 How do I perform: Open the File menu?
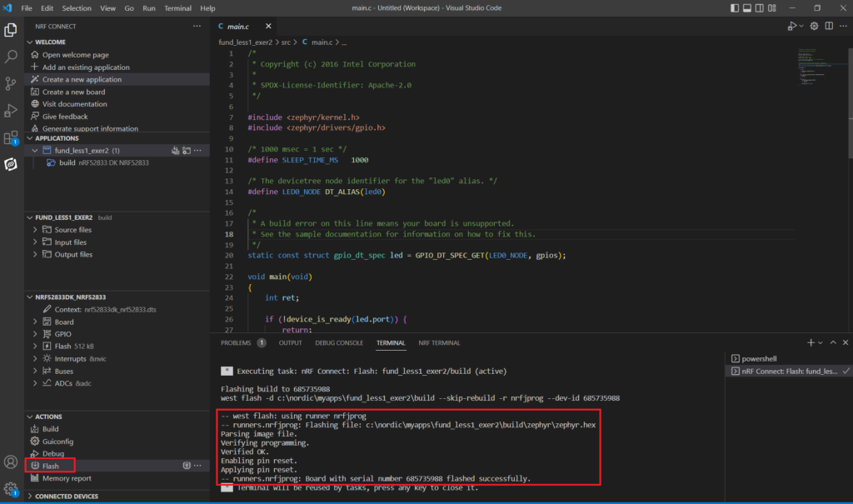click(x=26, y=8)
